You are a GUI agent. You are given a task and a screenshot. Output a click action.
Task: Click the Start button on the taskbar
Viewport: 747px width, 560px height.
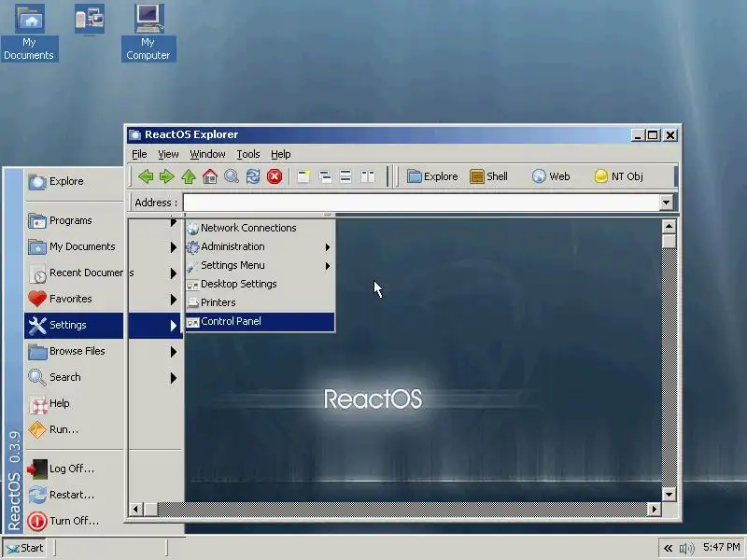(x=25, y=548)
